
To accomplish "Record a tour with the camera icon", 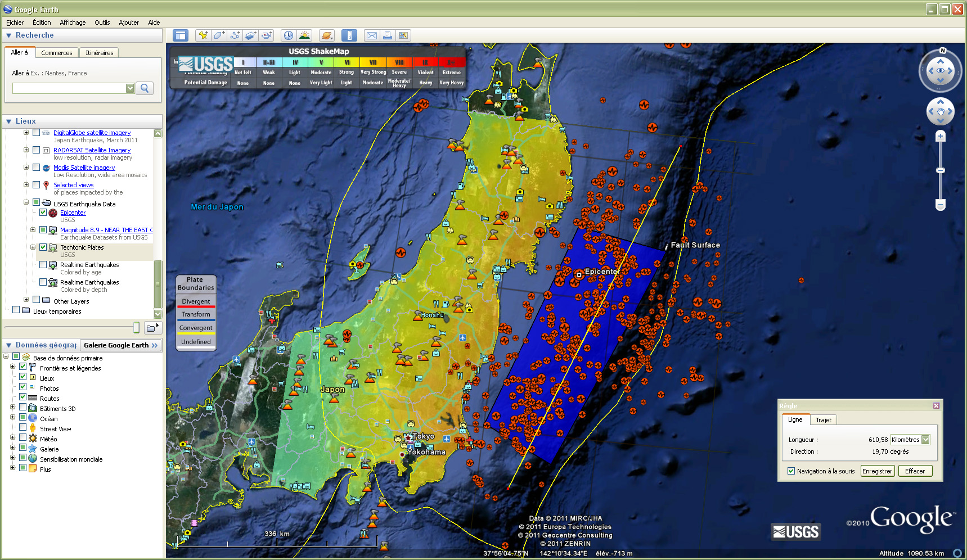I will [267, 35].
